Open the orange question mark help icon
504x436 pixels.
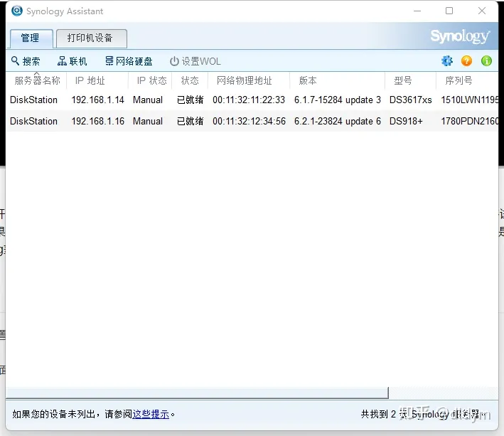[x=466, y=60]
